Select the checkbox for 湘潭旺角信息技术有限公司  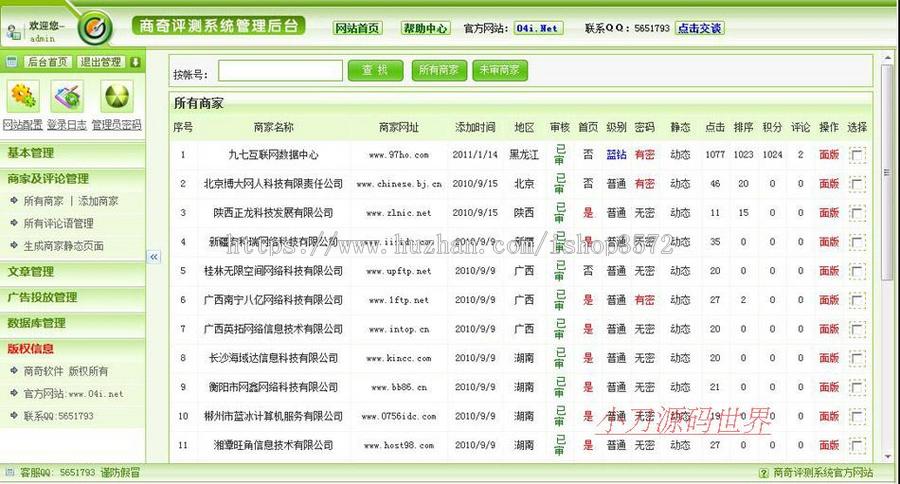(x=856, y=445)
